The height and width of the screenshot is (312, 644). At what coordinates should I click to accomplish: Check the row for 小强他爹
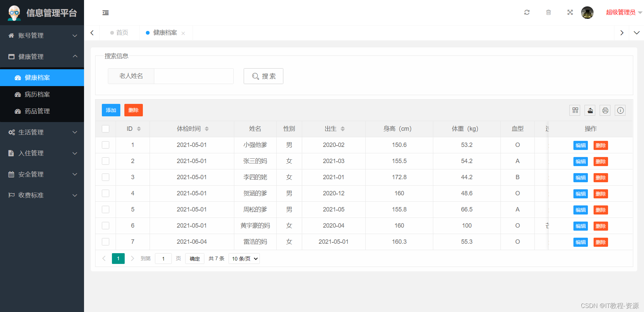[x=106, y=145]
